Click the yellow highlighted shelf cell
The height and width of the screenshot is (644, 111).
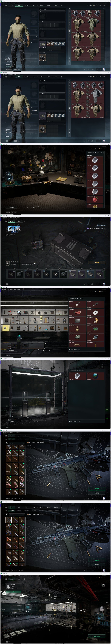pyautogui.click(x=5, y=328)
